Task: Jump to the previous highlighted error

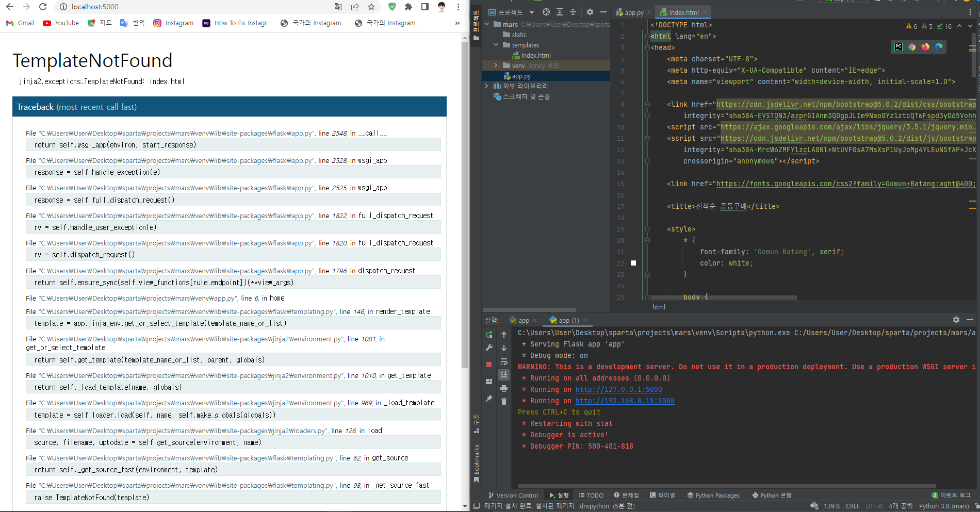Action: click(x=959, y=26)
